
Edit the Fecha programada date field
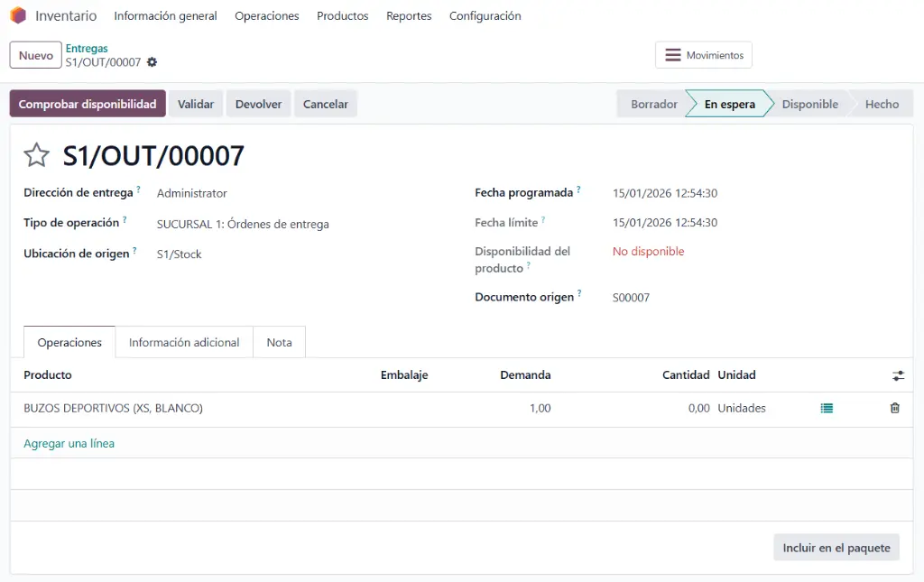(665, 193)
